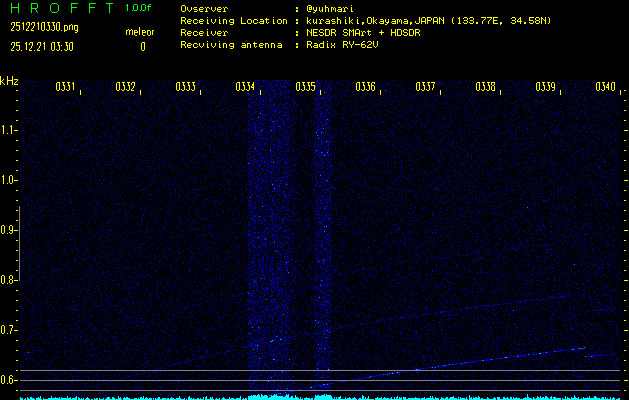Select the 0334 time marker

point(245,87)
